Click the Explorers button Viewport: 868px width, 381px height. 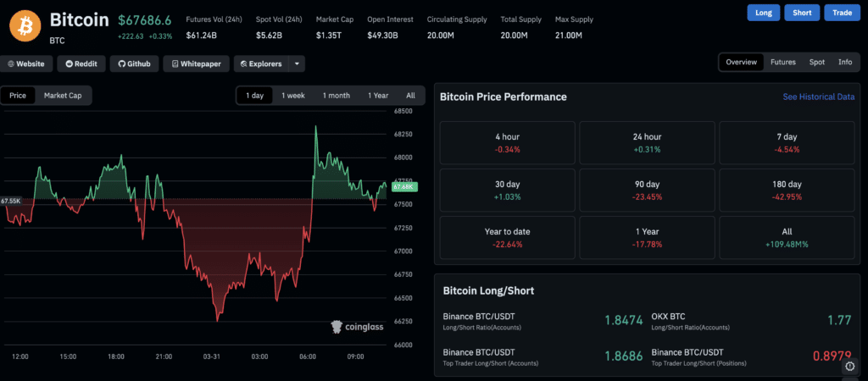(261, 63)
